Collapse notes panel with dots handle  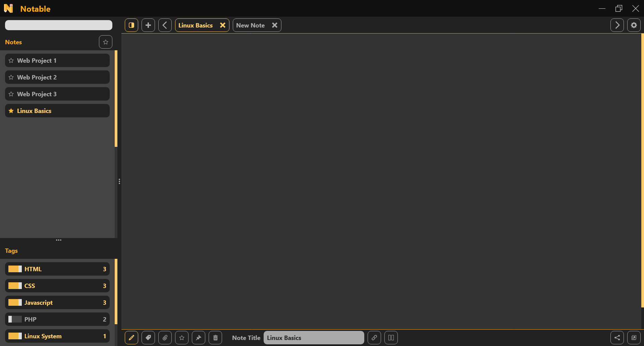pos(58,240)
